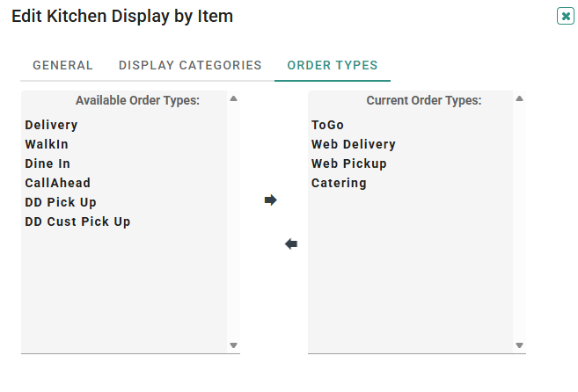Switch to the General tab
Screen dimensions: 578x392
62,65
